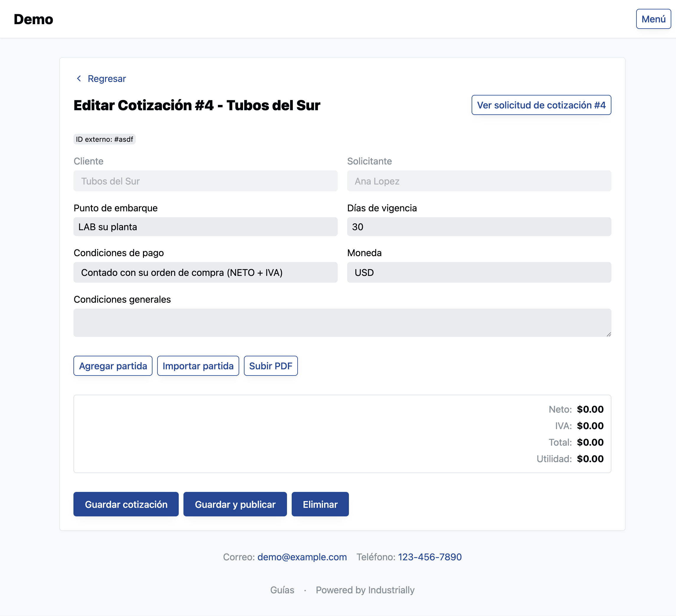
Task: Click the Regresar link
Action: (x=107, y=78)
